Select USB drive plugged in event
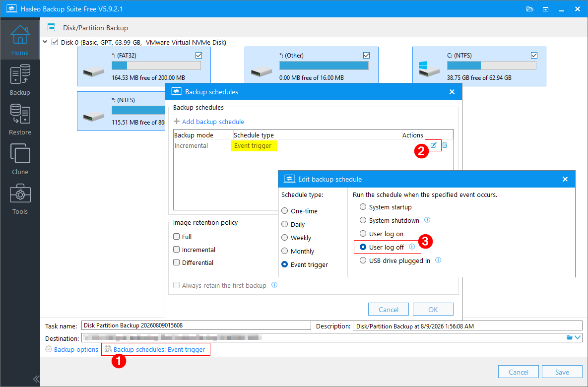 (x=363, y=260)
